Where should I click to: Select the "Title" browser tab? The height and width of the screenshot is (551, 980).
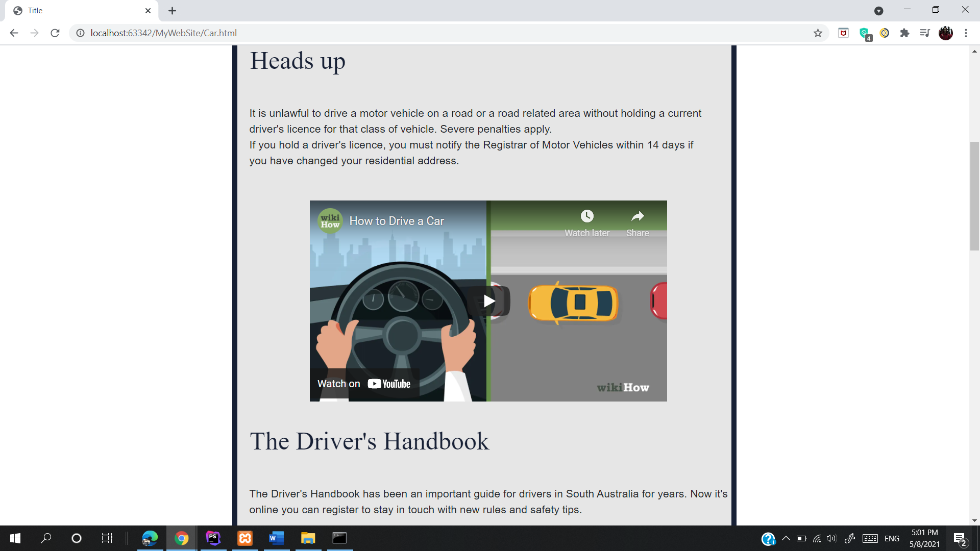click(79, 10)
